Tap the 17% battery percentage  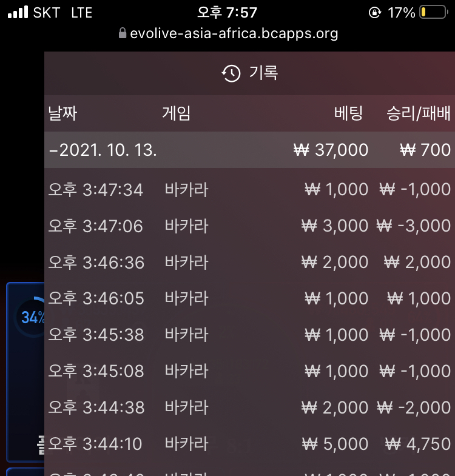pos(401,13)
